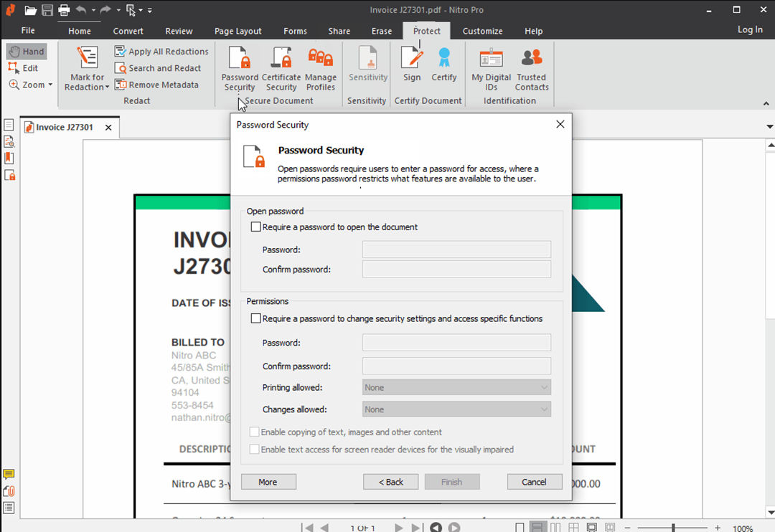Click the vertical scrollbar down arrow
Image resolution: width=775 pixels, height=532 pixels.
[770, 512]
